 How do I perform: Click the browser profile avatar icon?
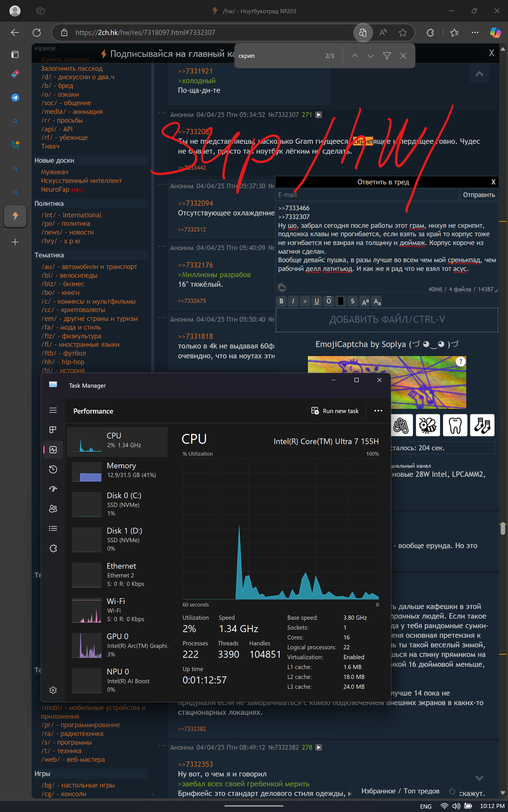(x=15, y=11)
